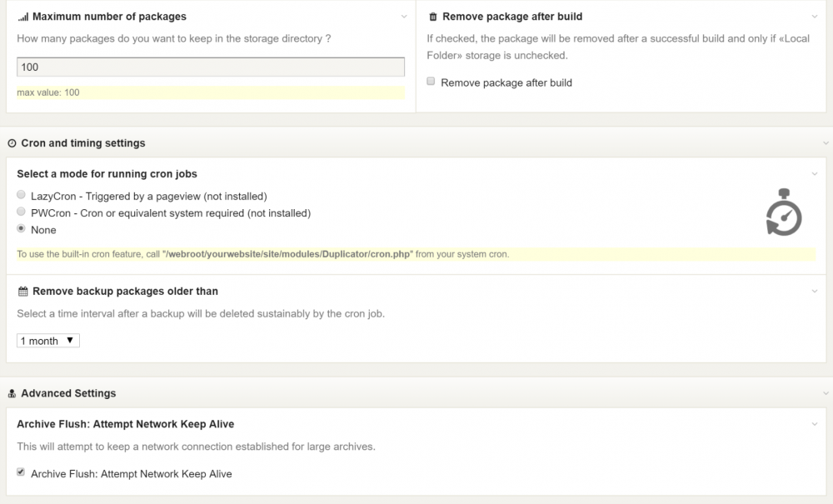The image size is (833, 504).
Task: Click the clock icon beside Cron and timing settings
Action: (x=12, y=143)
